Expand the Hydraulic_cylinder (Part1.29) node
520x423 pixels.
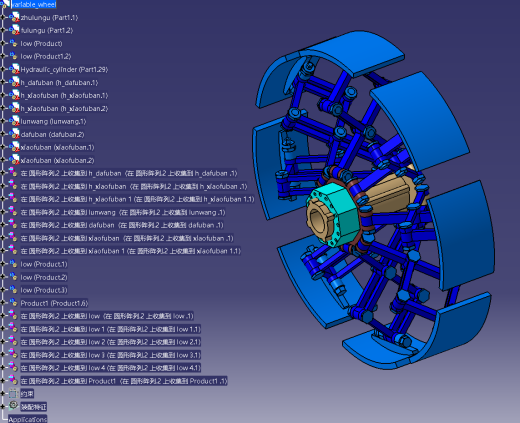pos(3,69)
